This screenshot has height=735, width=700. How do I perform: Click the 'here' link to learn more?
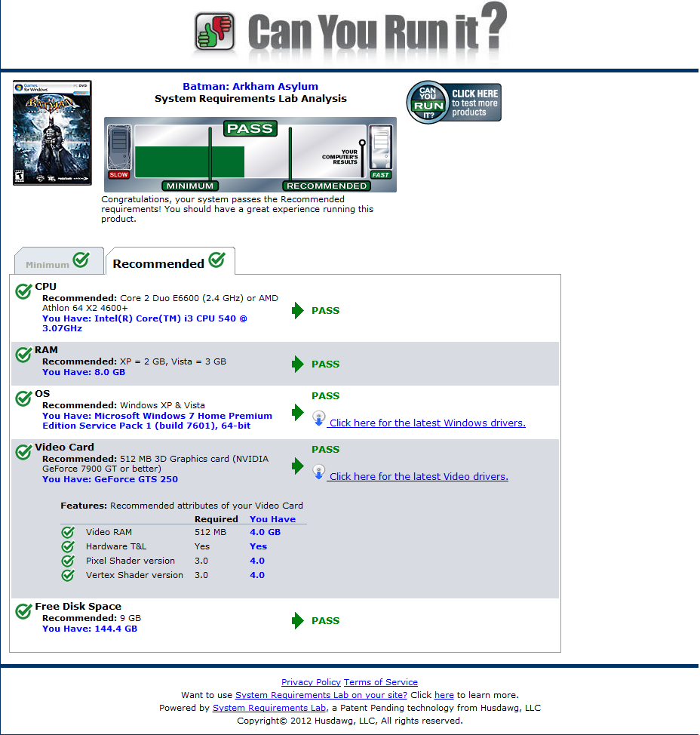[x=444, y=695]
